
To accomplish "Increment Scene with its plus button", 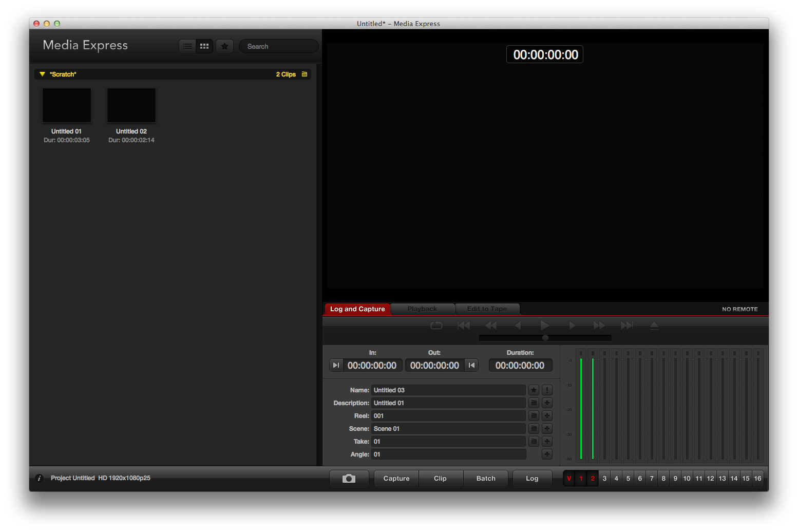I will point(547,429).
